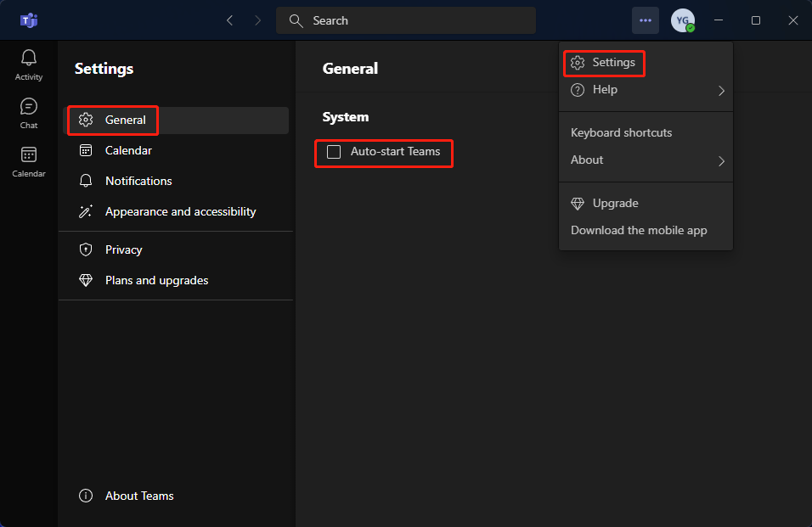The width and height of the screenshot is (812, 527).
Task: Open Chat from the left rail
Action: click(29, 113)
